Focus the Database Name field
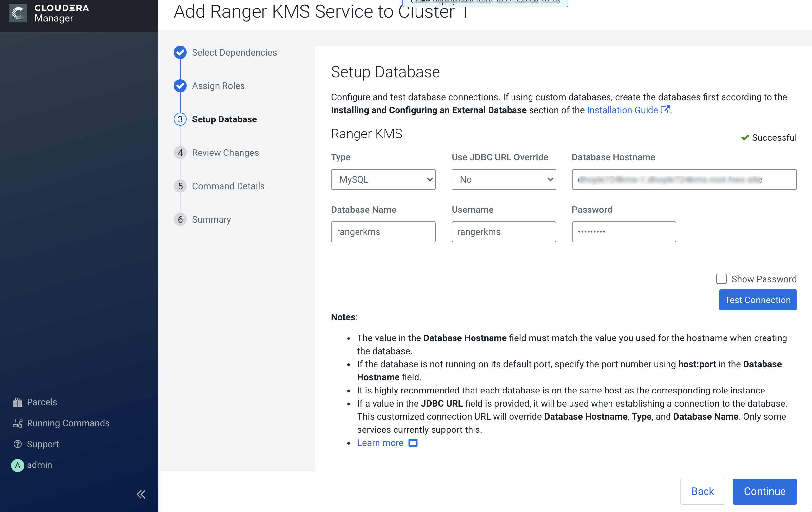Viewport: 812px width, 512px height. 383,232
